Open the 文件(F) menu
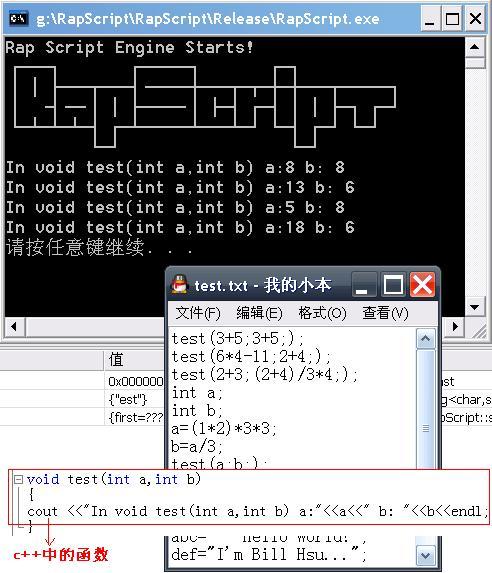Screen dimensions: 492x573 [x=198, y=314]
